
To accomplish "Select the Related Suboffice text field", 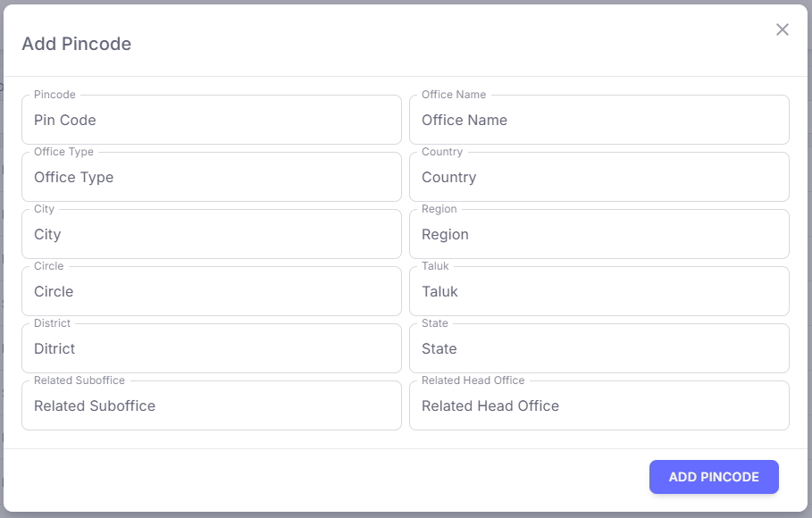I will 211,406.
